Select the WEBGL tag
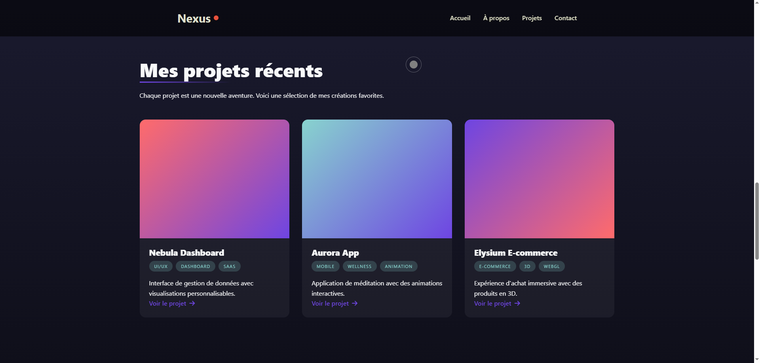This screenshot has height=363, width=760. point(552,266)
